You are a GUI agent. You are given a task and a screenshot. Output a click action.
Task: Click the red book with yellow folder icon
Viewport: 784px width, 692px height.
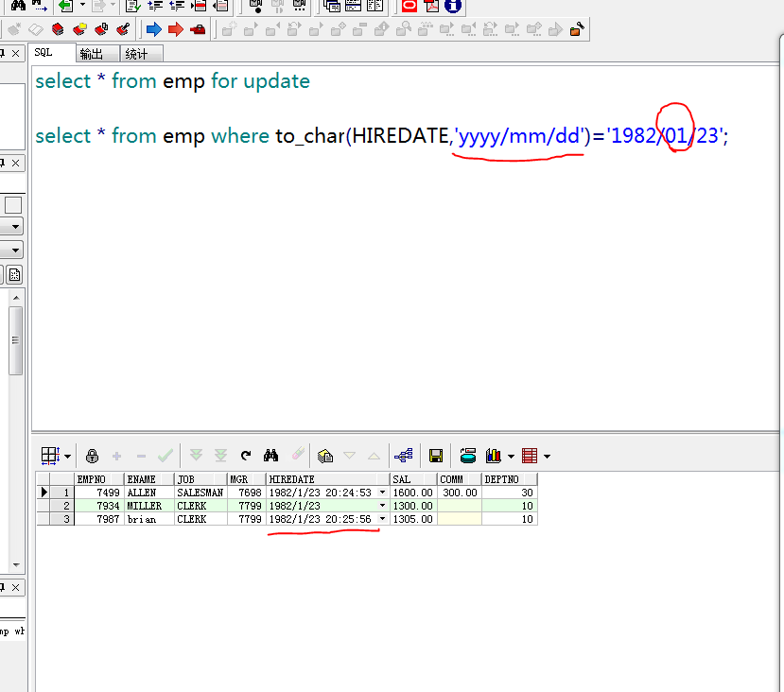pos(79,29)
